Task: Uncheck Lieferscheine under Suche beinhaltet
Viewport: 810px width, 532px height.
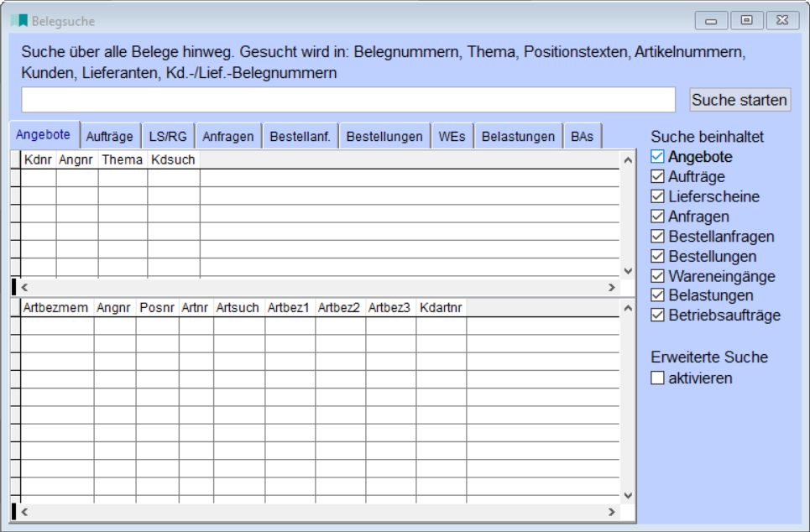Action: pos(659,196)
